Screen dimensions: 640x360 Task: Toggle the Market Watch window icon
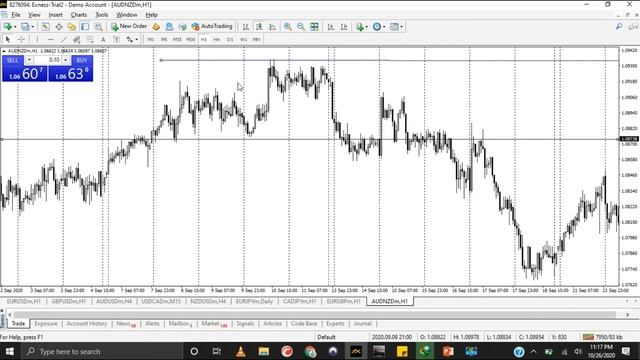[45, 27]
